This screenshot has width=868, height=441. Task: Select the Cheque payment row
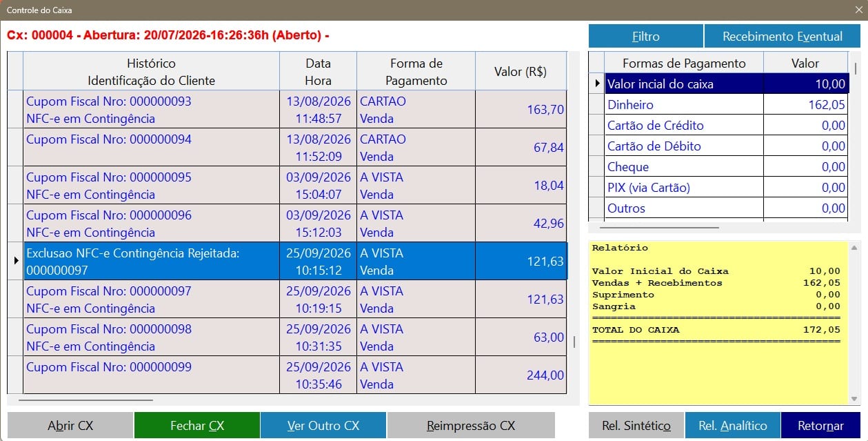718,167
